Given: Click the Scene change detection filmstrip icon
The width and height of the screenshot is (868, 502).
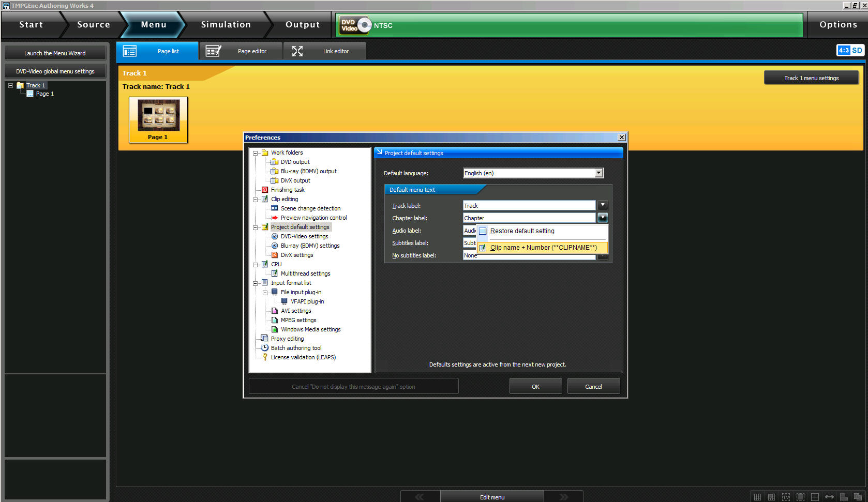Looking at the screenshot, I should coord(275,208).
